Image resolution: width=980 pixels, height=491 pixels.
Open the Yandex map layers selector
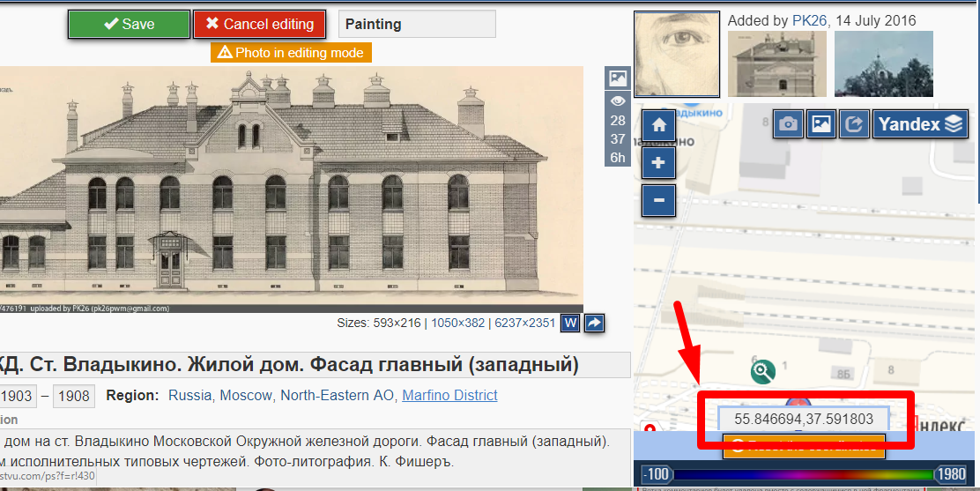(x=920, y=123)
